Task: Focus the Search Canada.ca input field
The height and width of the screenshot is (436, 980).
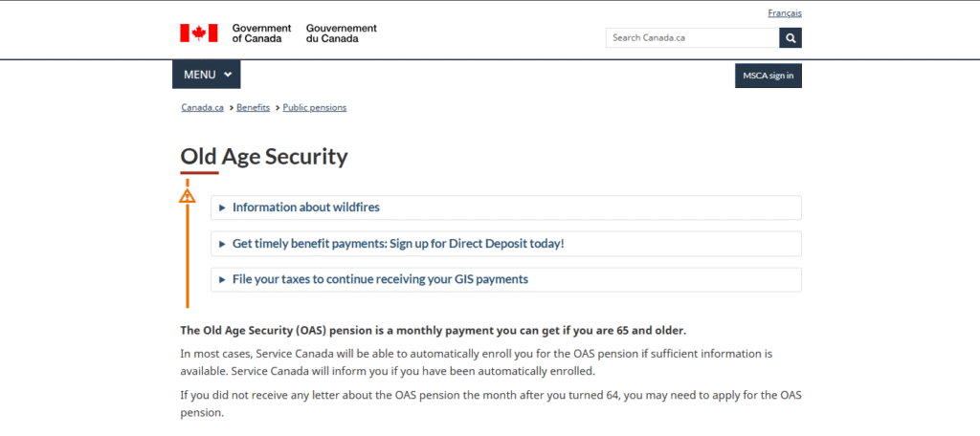Action: 693,38
